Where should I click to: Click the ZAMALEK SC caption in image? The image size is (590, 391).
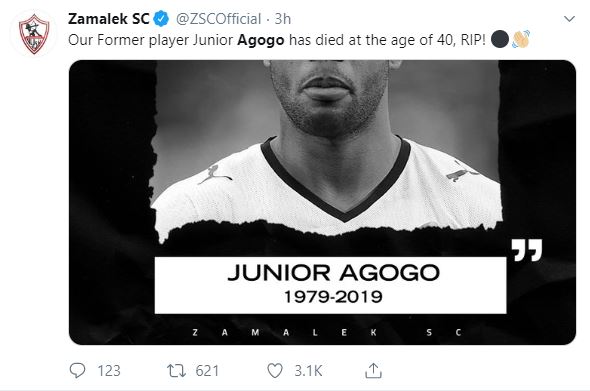327,333
